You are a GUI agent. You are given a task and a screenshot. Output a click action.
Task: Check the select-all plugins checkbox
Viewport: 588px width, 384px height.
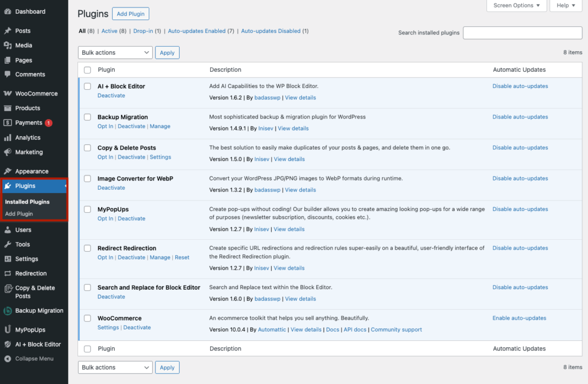87,70
